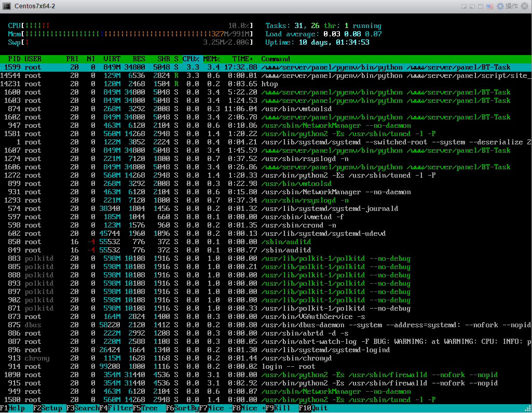
Task: Sort by the TIME+ column header
Action: pos(242,59)
